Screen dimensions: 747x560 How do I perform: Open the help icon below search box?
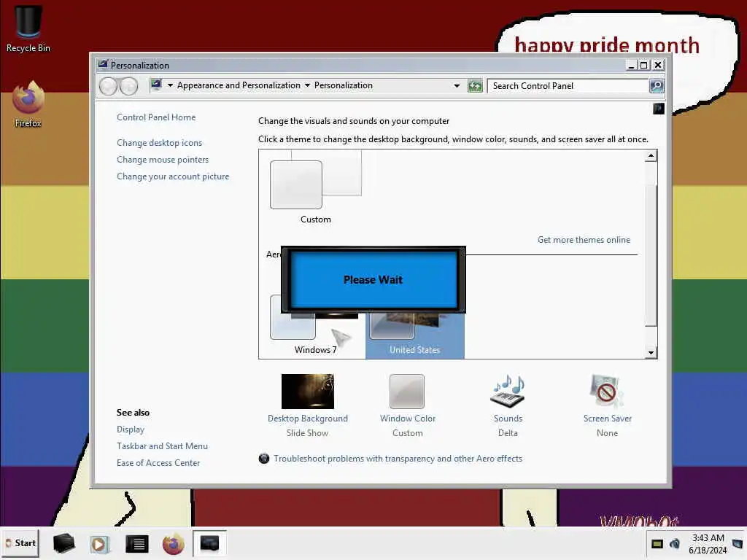pos(659,109)
